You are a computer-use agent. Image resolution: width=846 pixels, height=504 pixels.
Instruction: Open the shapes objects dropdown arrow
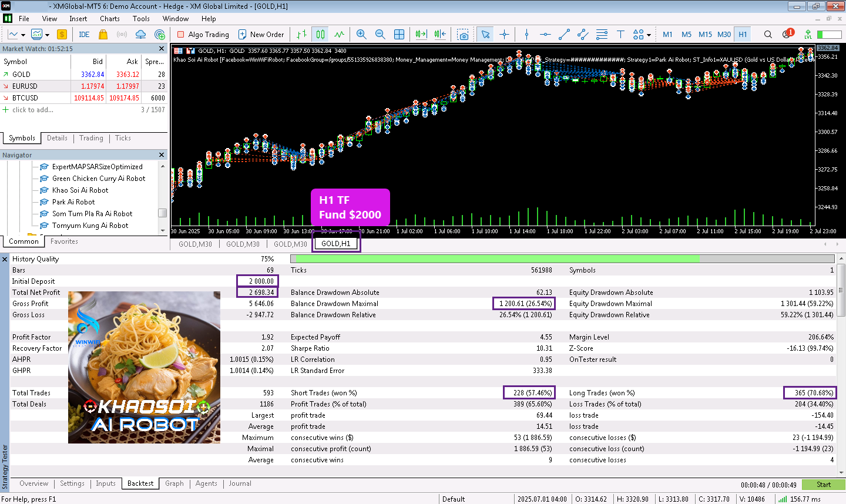pyautogui.click(x=649, y=35)
